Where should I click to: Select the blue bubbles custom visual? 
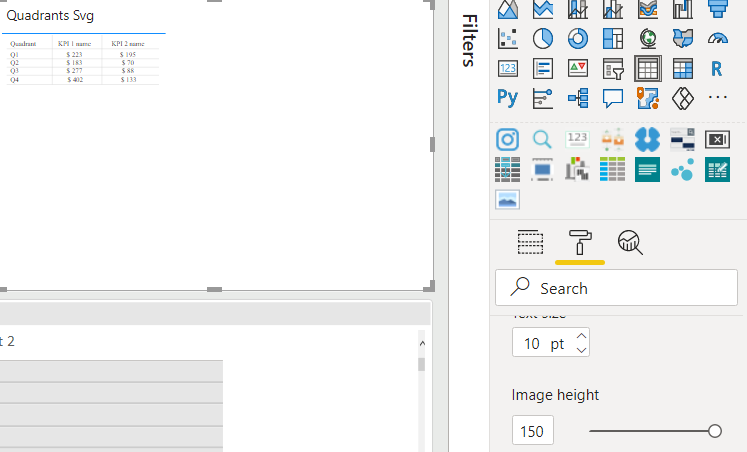pyautogui.click(x=682, y=170)
